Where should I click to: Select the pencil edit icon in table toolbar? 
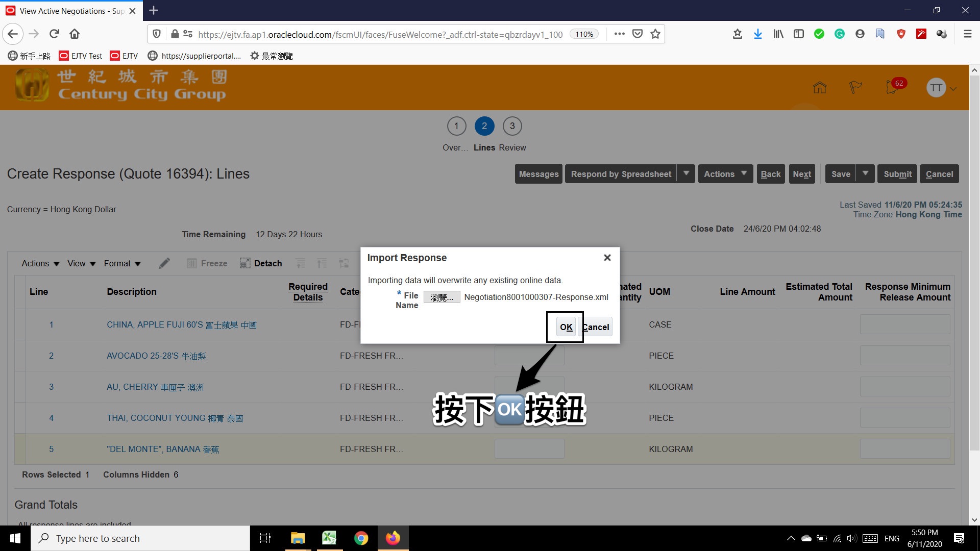coord(164,263)
